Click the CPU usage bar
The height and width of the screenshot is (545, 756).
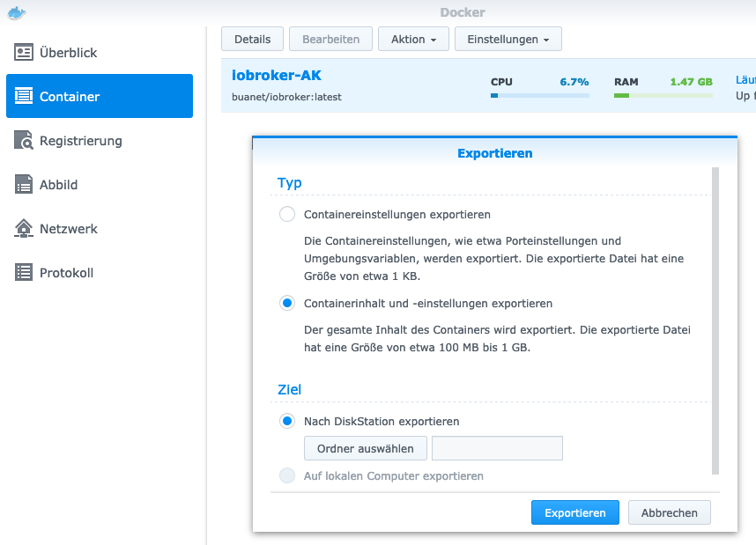point(539,95)
